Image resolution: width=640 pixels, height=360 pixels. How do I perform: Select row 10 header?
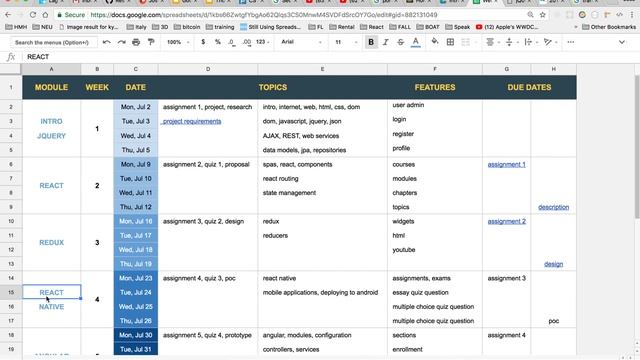(11, 221)
